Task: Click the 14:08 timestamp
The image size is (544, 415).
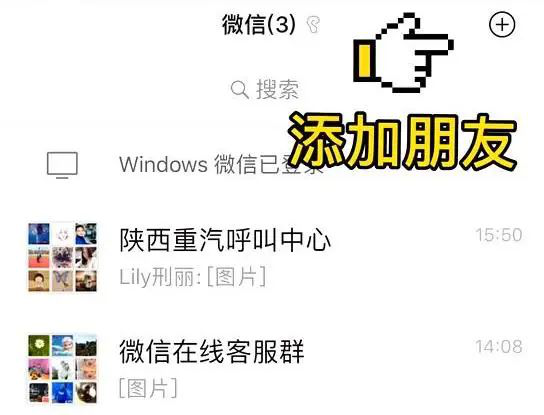Action: (499, 347)
